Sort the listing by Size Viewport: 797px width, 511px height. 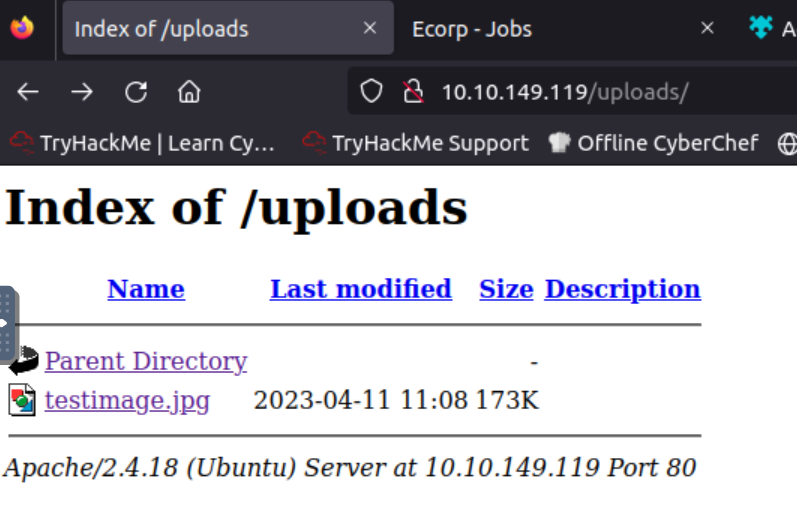pyautogui.click(x=506, y=289)
